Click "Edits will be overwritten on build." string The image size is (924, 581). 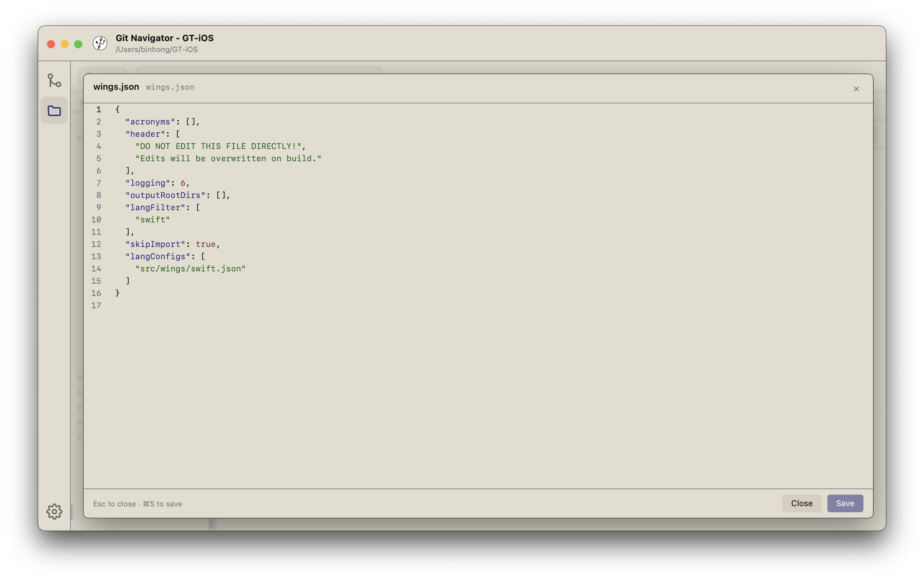228,159
